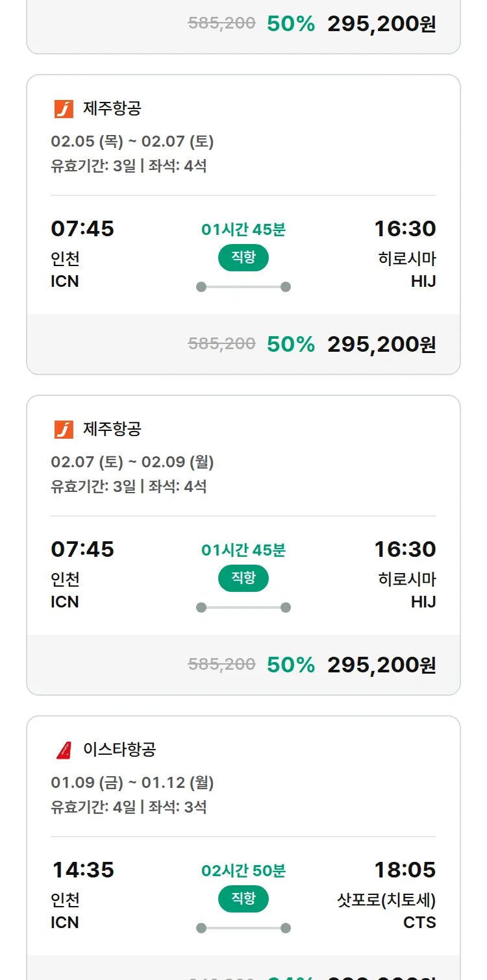Viewport: 487px width, 980px height.
Task: Click the red Eastar Jet logo
Action: (64, 750)
